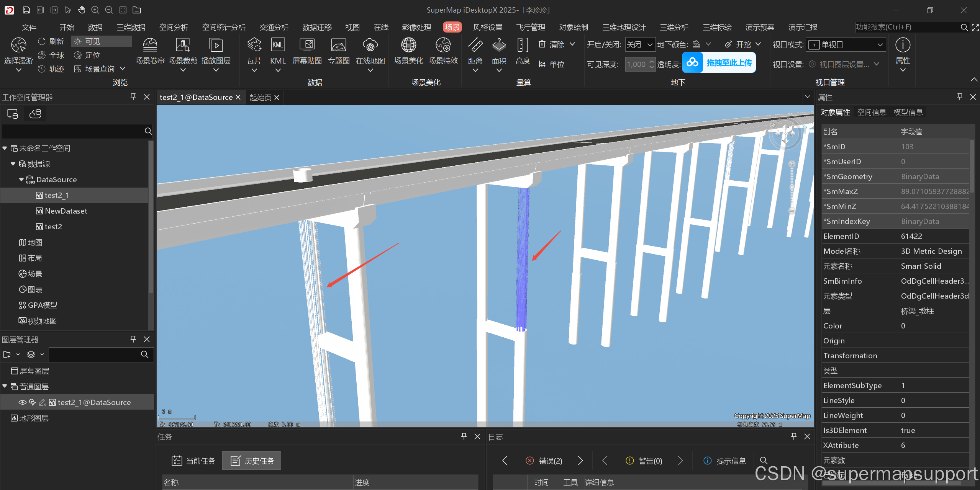Click the 轨迹 track button
Screen dimensions: 980x490
[x=51, y=69]
